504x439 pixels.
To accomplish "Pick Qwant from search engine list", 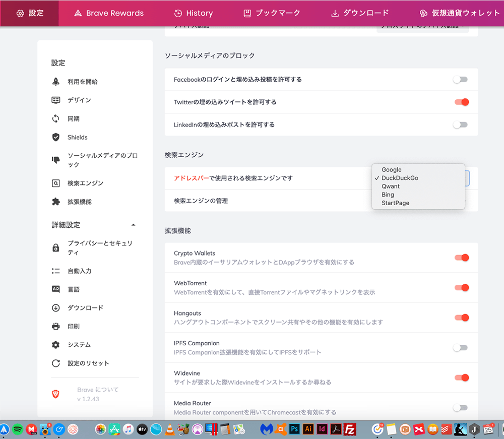I will tap(418, 186).
